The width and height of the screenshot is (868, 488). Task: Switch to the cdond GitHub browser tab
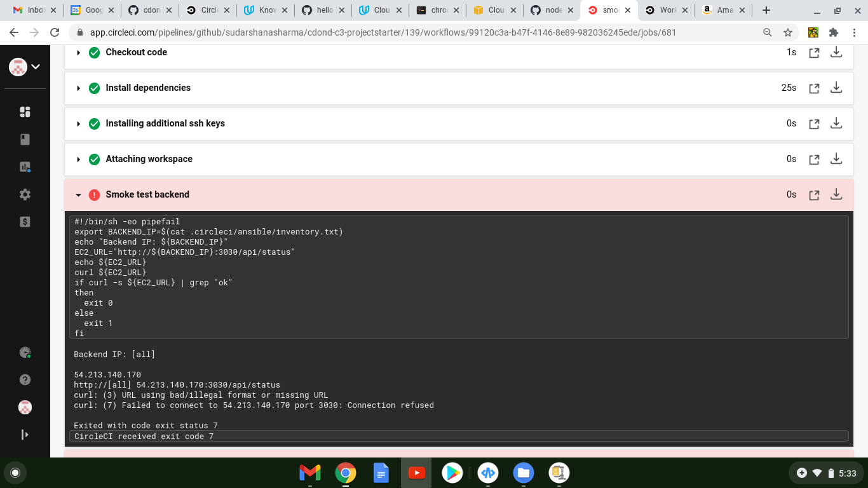click(149, 10)
